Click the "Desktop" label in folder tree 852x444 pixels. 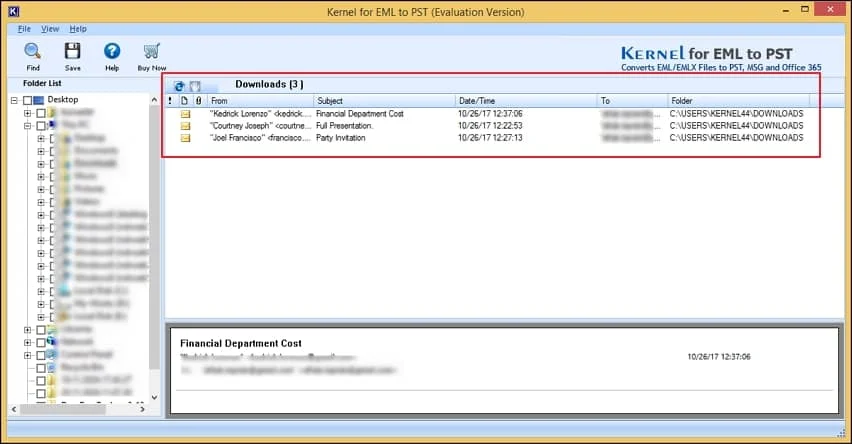pos(62,99)
